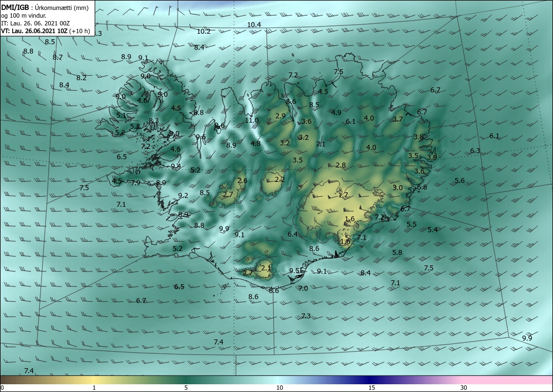Select the 4.9 map value
The image size is (553, 392).
tap(336, 112)
